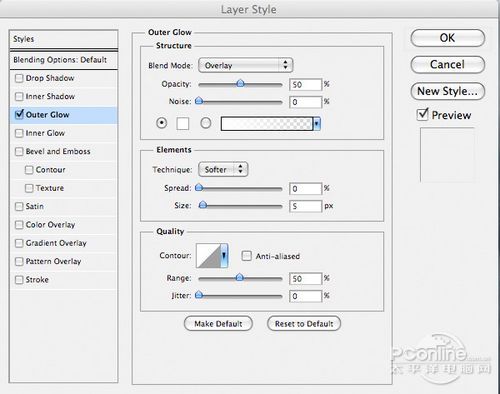500x394 pixels.
Task: Click the Opacity slider handle
Action: point(240,83)
